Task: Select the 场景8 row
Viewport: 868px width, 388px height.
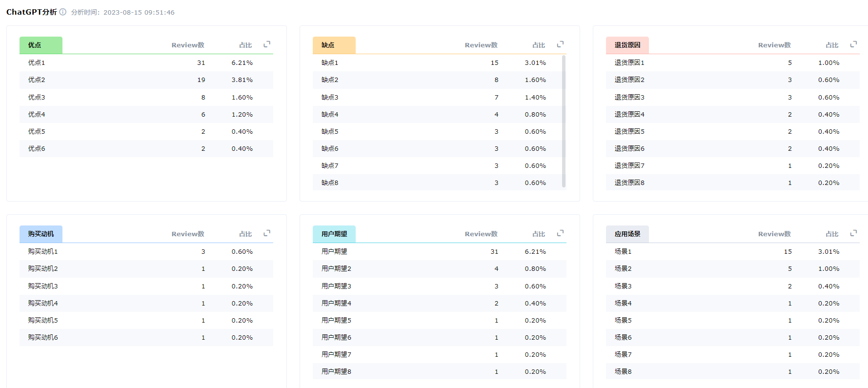Action: coord(733,371)
